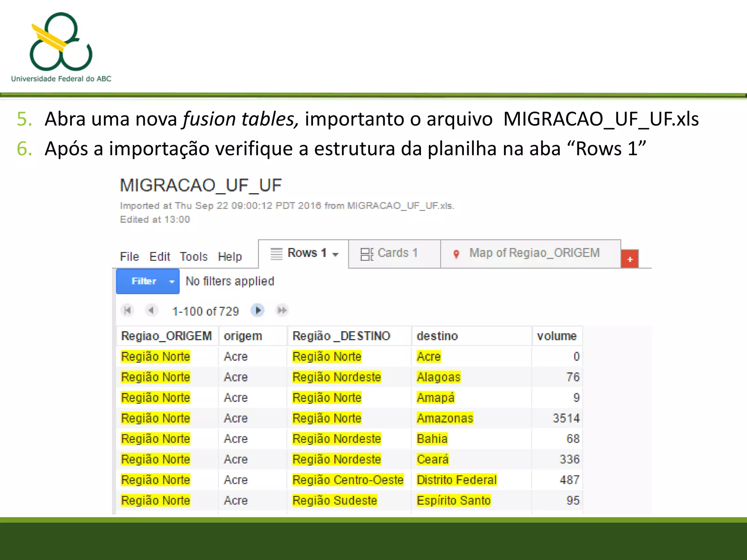Open the Tools menu
This screenshot has height=560, width=747.
point(194,257)
